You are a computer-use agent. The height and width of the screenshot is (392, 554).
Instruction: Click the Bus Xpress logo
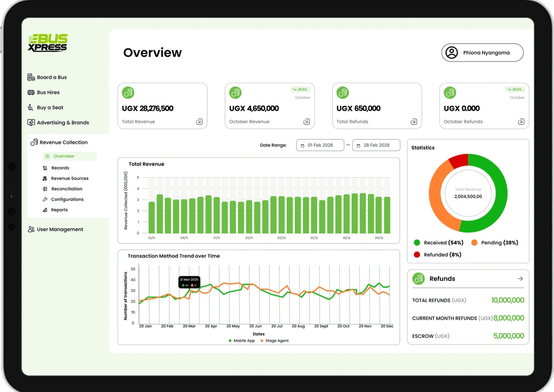(x=48, y=43)
